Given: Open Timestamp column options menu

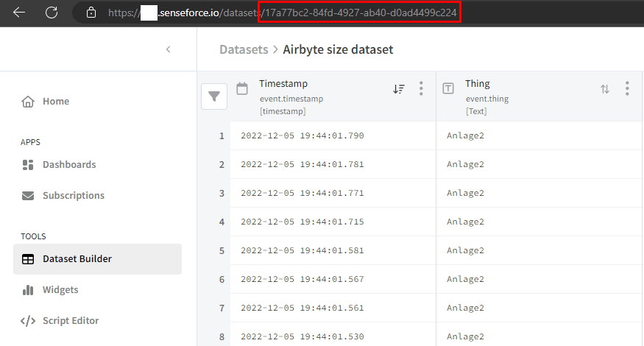Looking at the screenshot, I should tap(421, 88).
